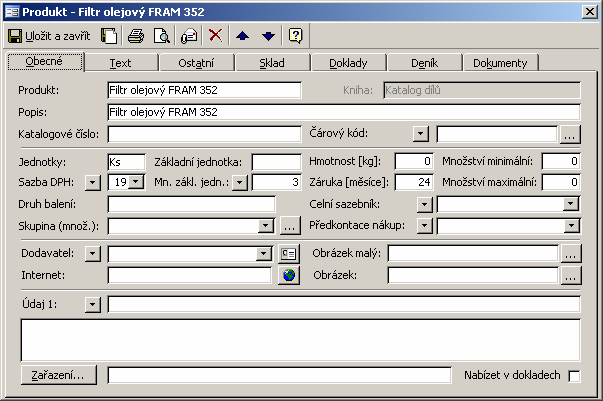
Task: Click the Základní jednotka field
Action: pos(277,162)
